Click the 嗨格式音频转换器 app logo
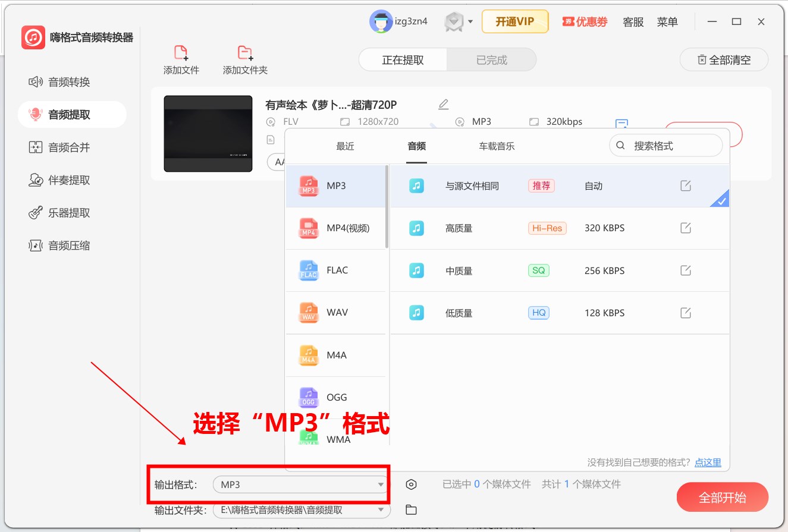Viewport: 788px width, 532px height. pyautogui.click(x=33, y=37)
